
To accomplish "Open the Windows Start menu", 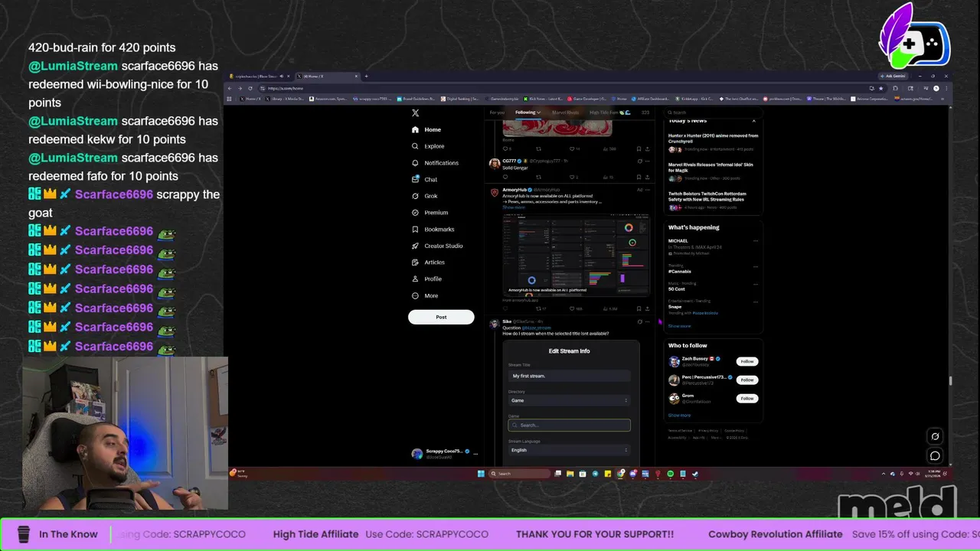I will 481,474.
